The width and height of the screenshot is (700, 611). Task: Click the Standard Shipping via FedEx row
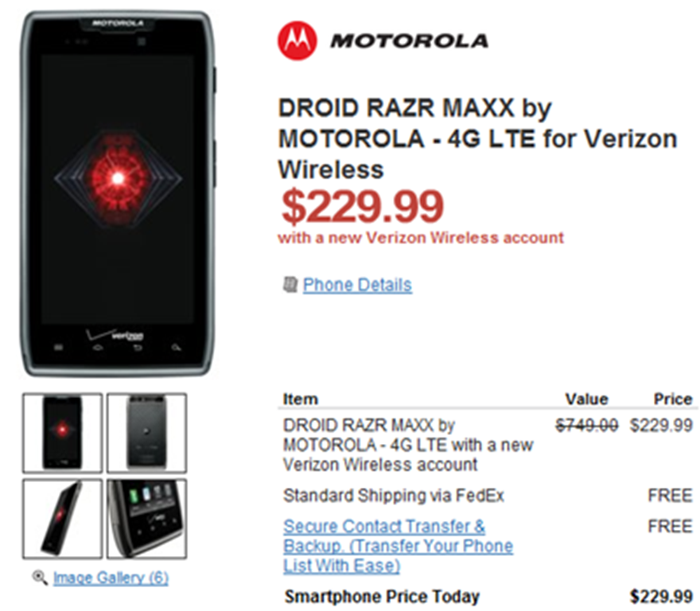pos(394,496)
